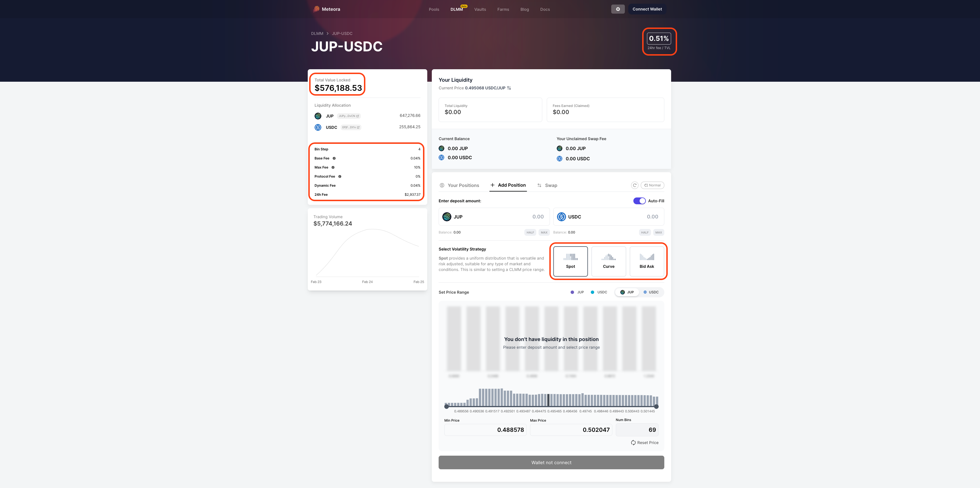Click MAX under JUP balance

click(545, 233)
